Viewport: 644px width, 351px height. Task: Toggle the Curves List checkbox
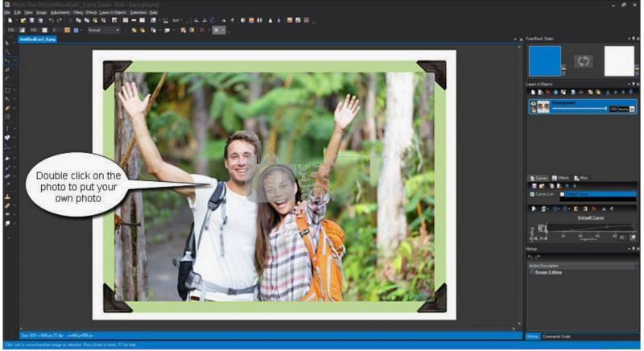pyautogui.click(x=532, y=194)
